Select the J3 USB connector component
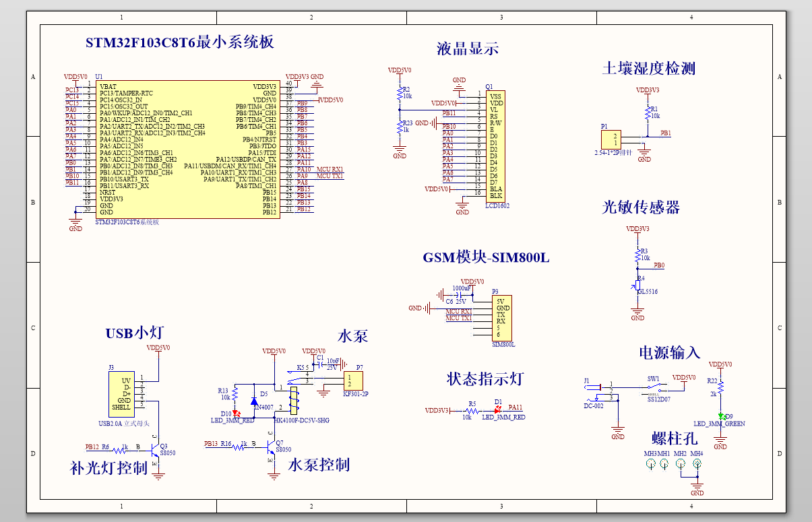 coord(123,394)
